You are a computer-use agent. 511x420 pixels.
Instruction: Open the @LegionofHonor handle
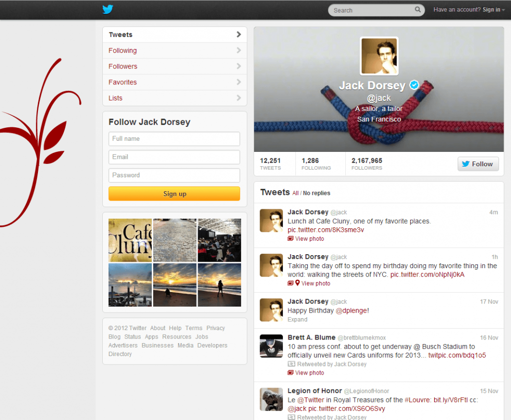[x=366, y=391]
